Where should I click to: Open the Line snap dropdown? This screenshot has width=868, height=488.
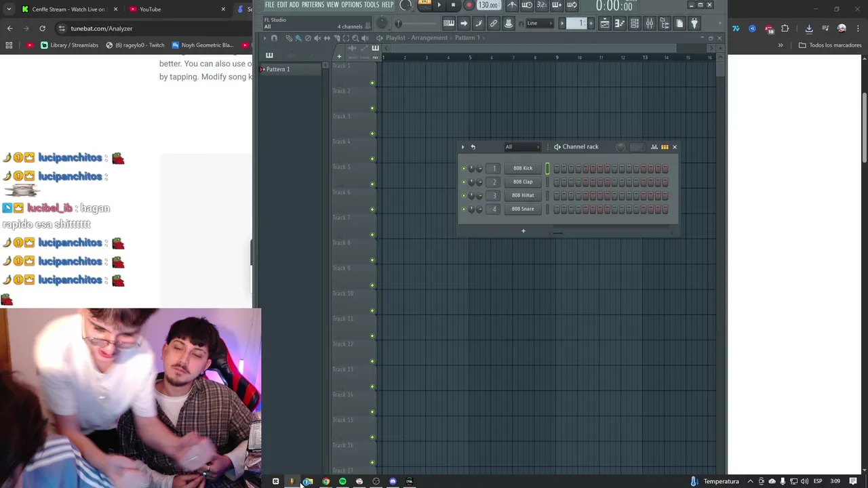(x=539, y=24)
